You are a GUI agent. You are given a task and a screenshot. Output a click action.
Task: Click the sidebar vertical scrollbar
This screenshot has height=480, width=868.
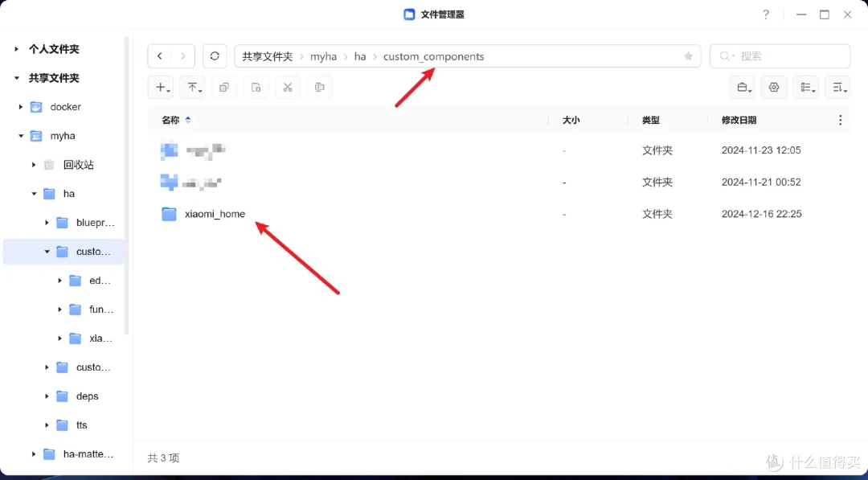coord(127,186)
